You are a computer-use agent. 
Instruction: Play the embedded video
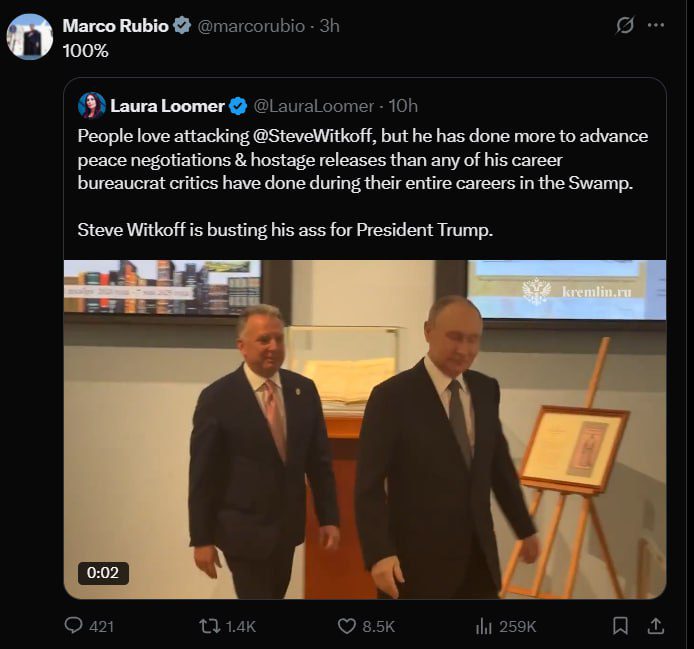click(x=365, y=429)
